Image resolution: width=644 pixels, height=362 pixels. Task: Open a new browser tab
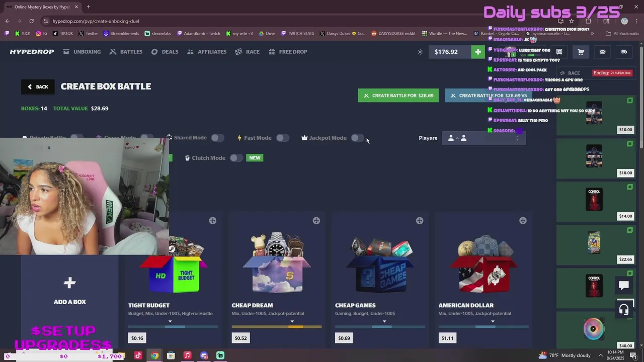click(x=88, y=7)
